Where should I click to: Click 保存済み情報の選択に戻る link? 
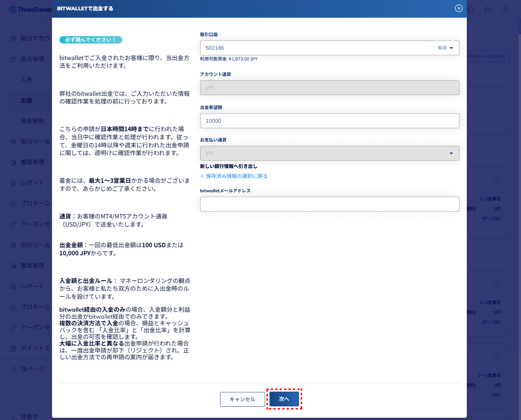pyautogui.click(x=234, y=176)
